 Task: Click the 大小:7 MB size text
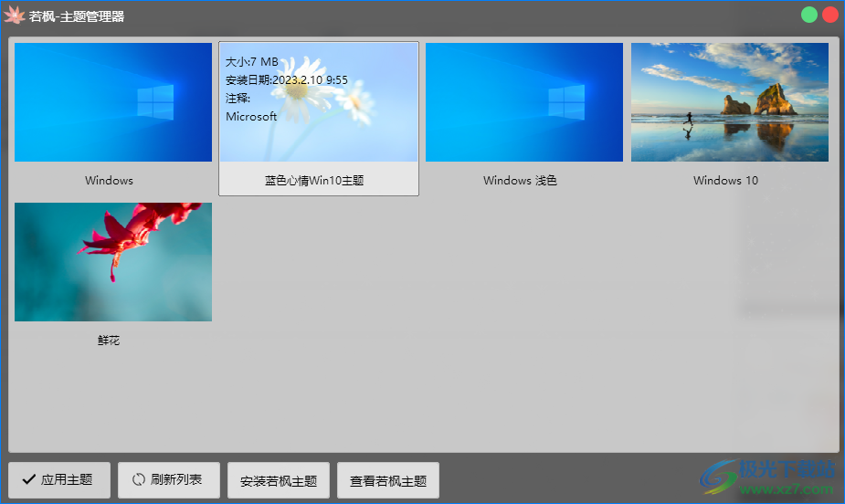(252, 62)
